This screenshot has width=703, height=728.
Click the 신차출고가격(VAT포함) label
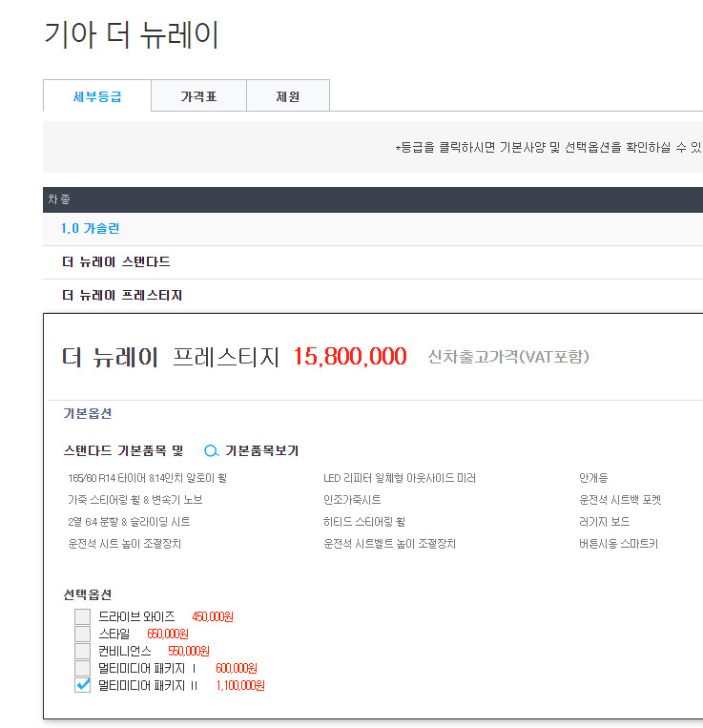508,357
